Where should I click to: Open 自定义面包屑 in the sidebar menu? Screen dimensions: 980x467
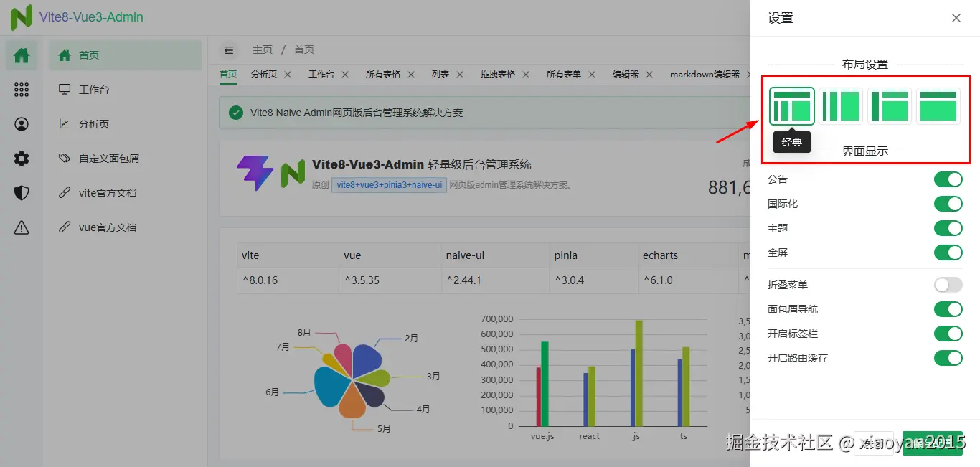pos(125,159)
